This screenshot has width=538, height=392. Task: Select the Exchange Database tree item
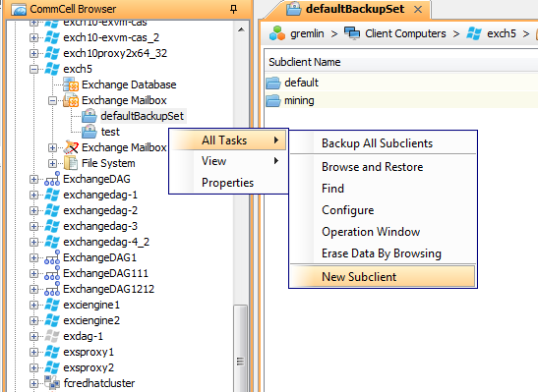[129, 84]
